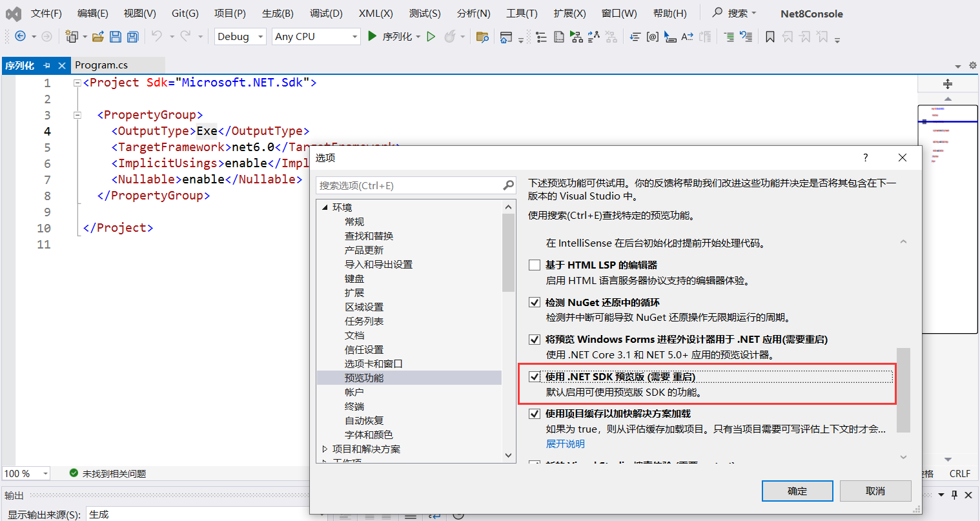Click the Visual Studio logo icon

14,14
